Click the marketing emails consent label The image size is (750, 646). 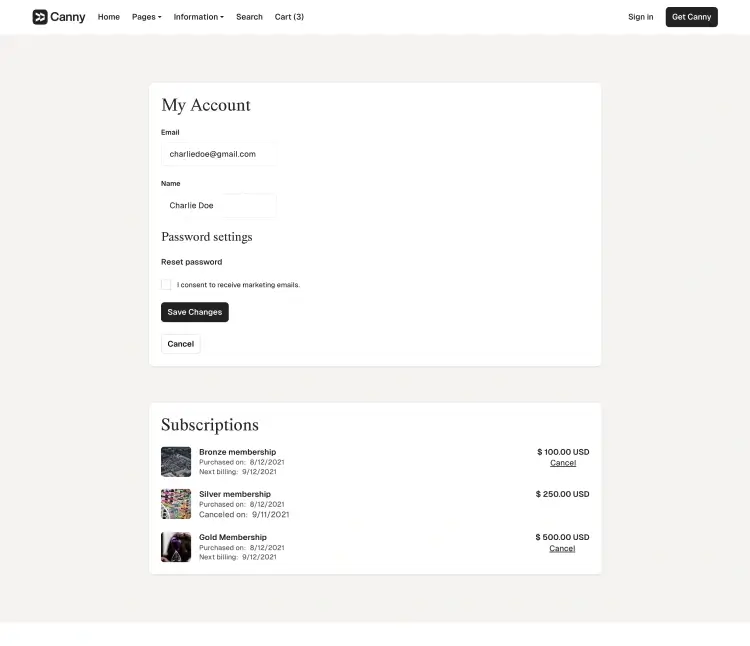[x=239, y=285]
